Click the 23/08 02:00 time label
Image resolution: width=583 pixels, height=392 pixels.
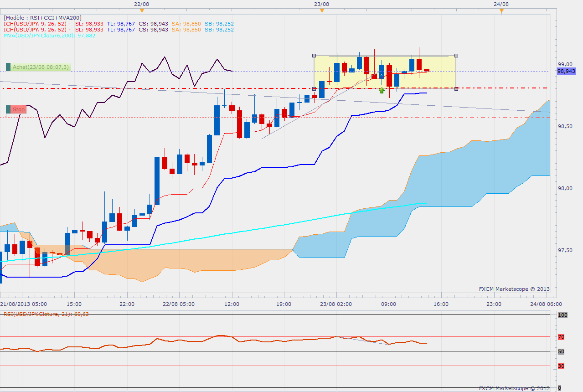point(335,304)
